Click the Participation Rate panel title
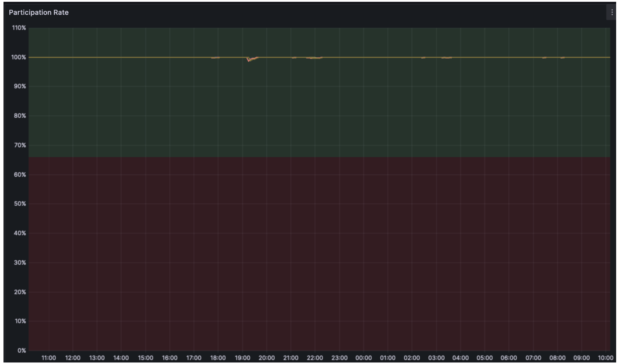 click(39, 12)
